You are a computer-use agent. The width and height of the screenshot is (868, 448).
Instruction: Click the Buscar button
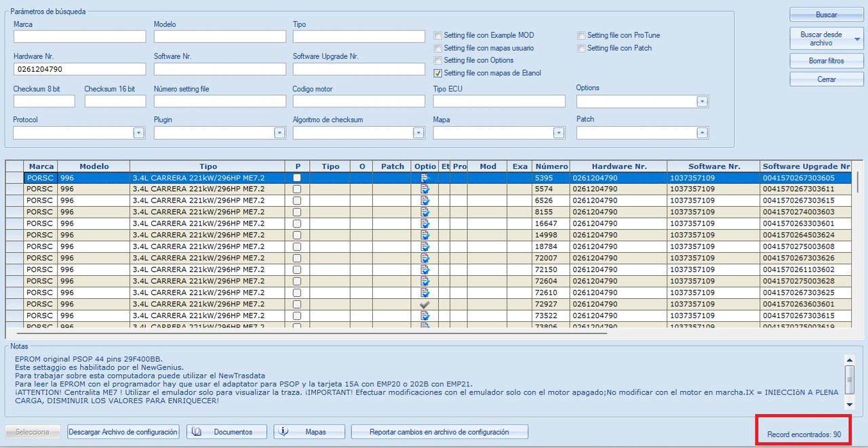coord(826,14)
